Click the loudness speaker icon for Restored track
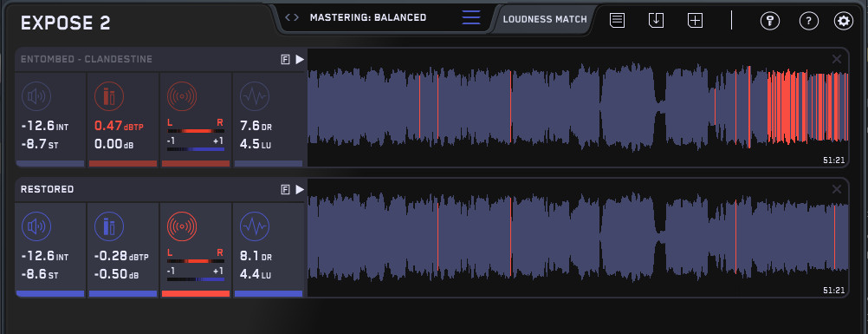Image resolution: width=868 pixels, height=334 pixels. coord(36,226)
